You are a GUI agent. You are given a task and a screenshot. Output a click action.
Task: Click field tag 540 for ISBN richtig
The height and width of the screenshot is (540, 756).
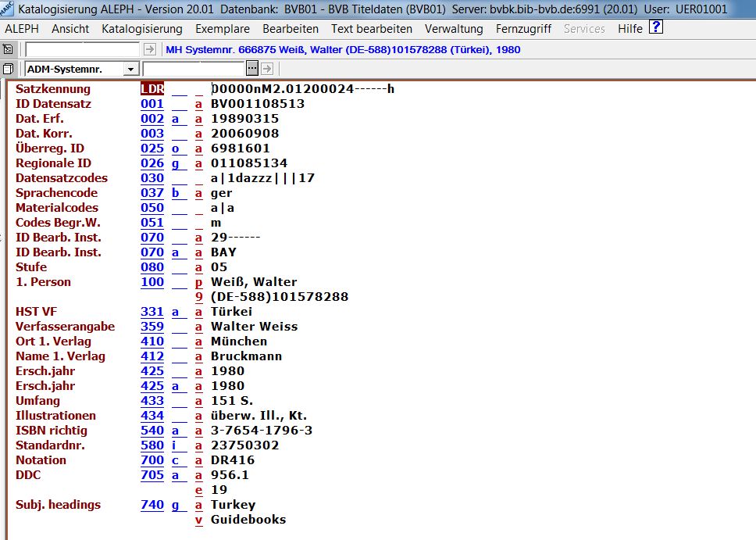click(152, 431)
